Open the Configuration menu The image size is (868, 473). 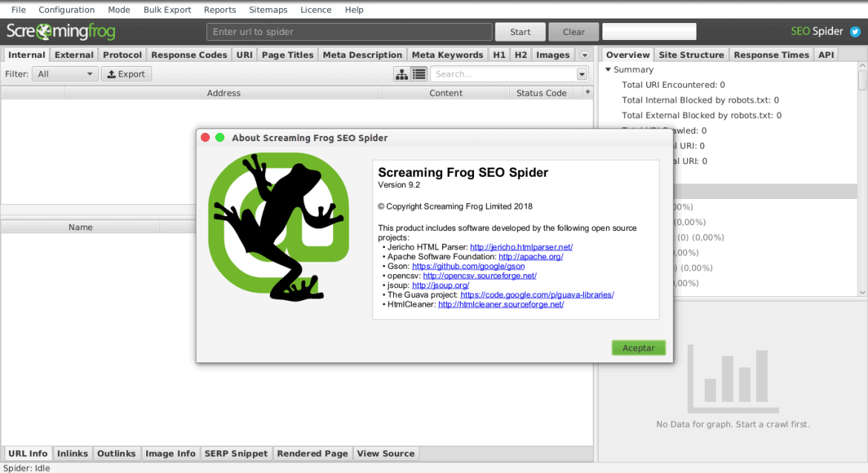pos(67,10)
